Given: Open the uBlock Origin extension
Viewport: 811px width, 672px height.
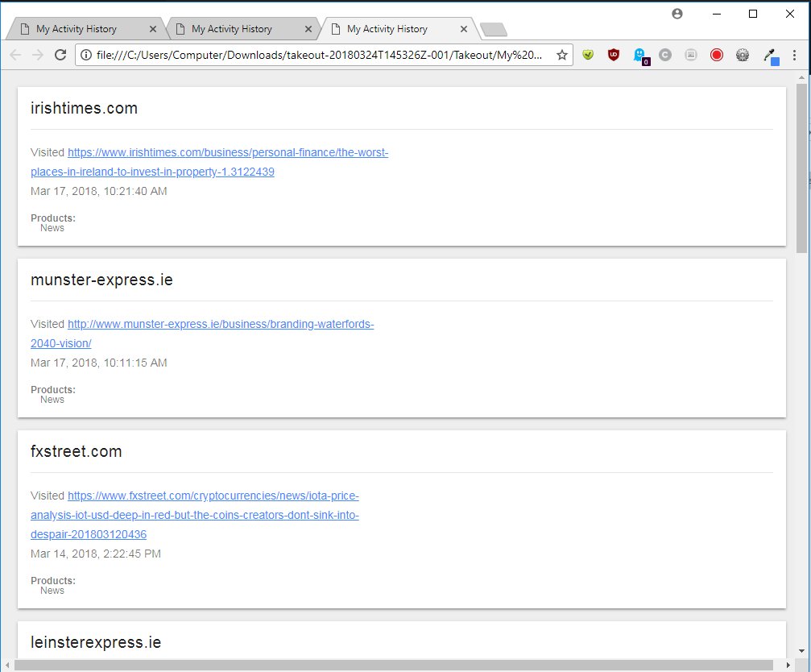Looking at the screenshot, I should tap(614, 55).
